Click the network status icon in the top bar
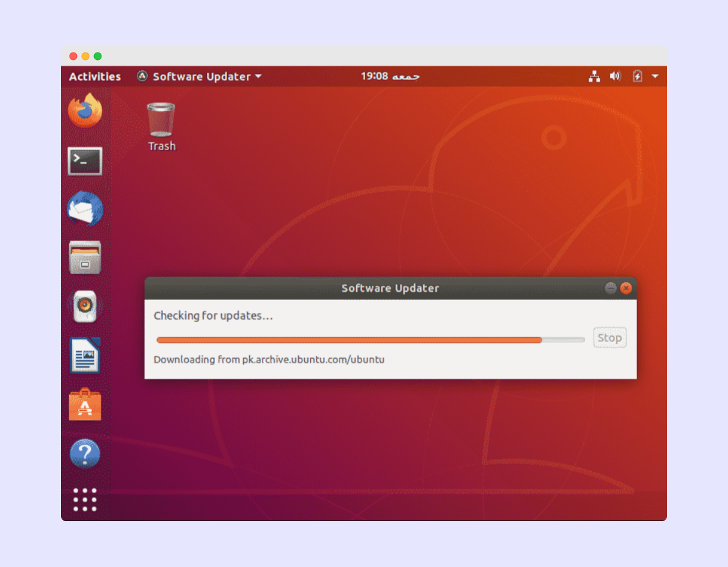Image resolution: width=728 pixels, height=567 pixels. [594, 76]
